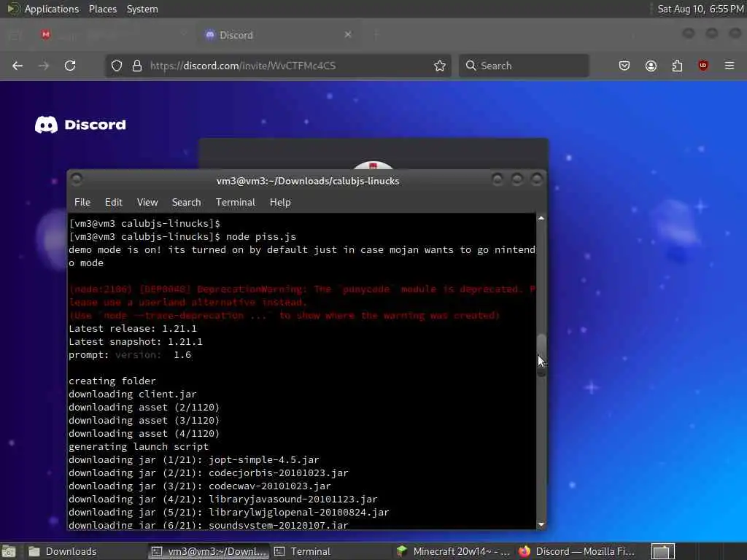Open the uBlock Origin extension icon

click(703, 66)
